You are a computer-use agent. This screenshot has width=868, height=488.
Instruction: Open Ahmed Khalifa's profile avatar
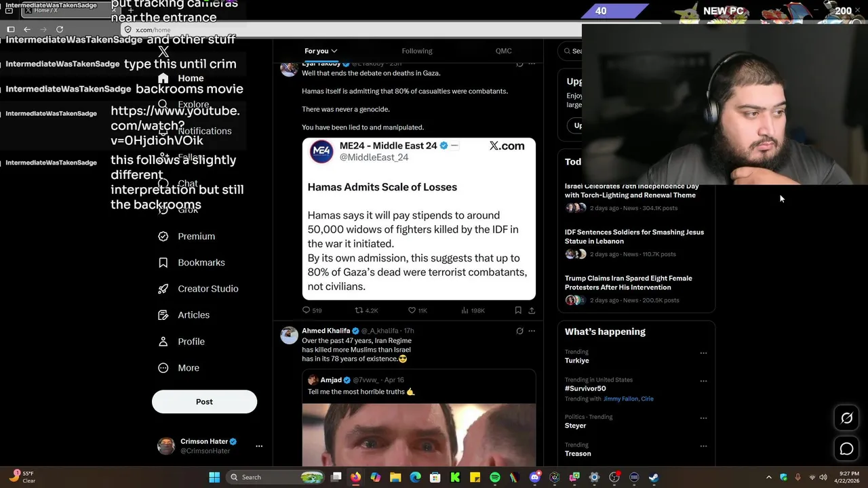pos(290,335)
